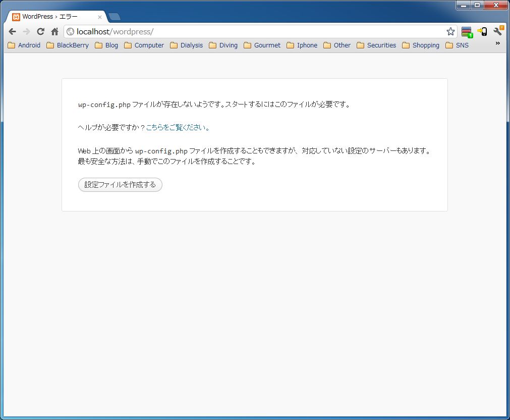Open the SNS bookmarks folder
The height and width of the screenshot is (420, 510).
[458, 45]
